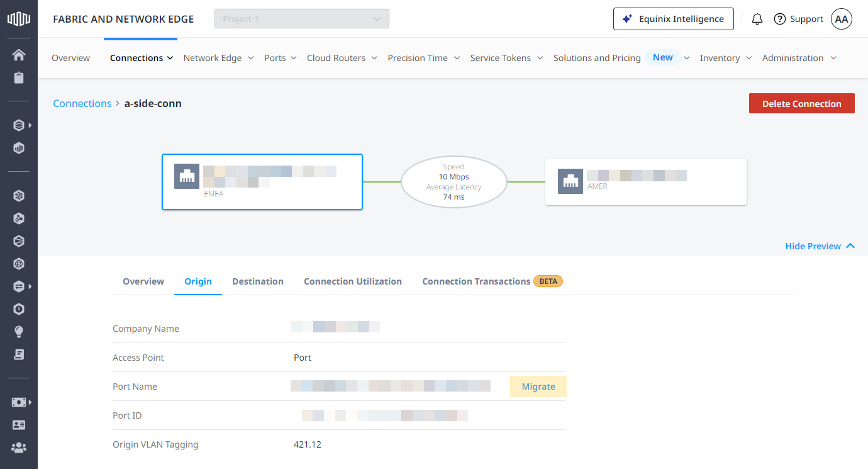
Task: Click the swap arrows hexagon sidebar icon
Action: pos(19,286)
